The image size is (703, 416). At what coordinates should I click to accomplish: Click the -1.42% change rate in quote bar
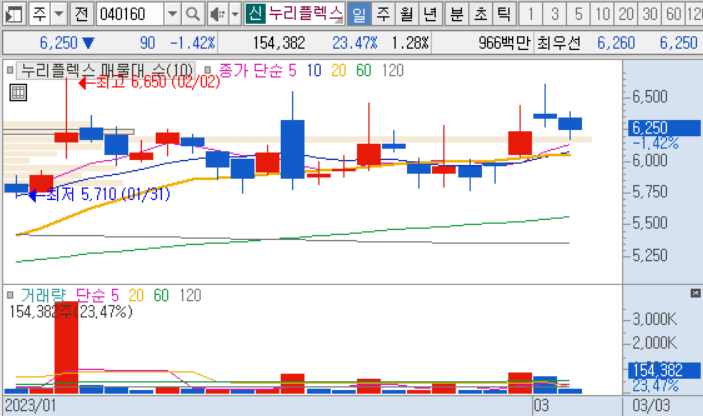[x=193, y=43]
